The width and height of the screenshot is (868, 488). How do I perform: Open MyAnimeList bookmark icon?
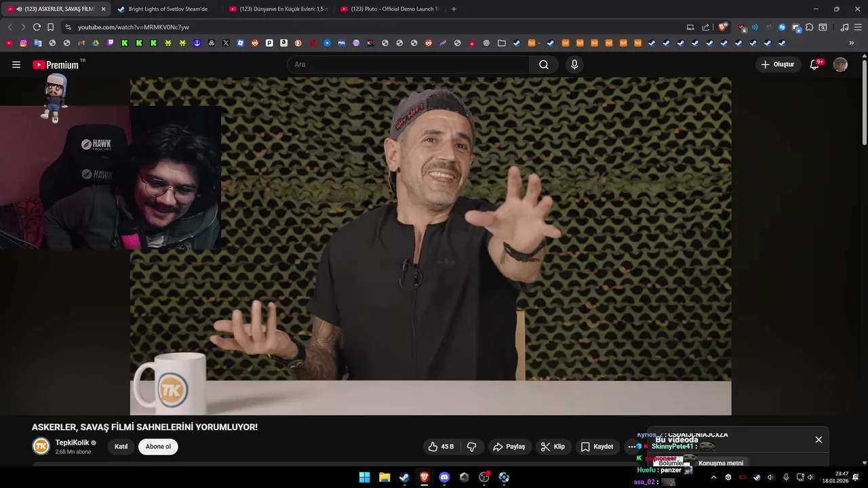point(342,43)
